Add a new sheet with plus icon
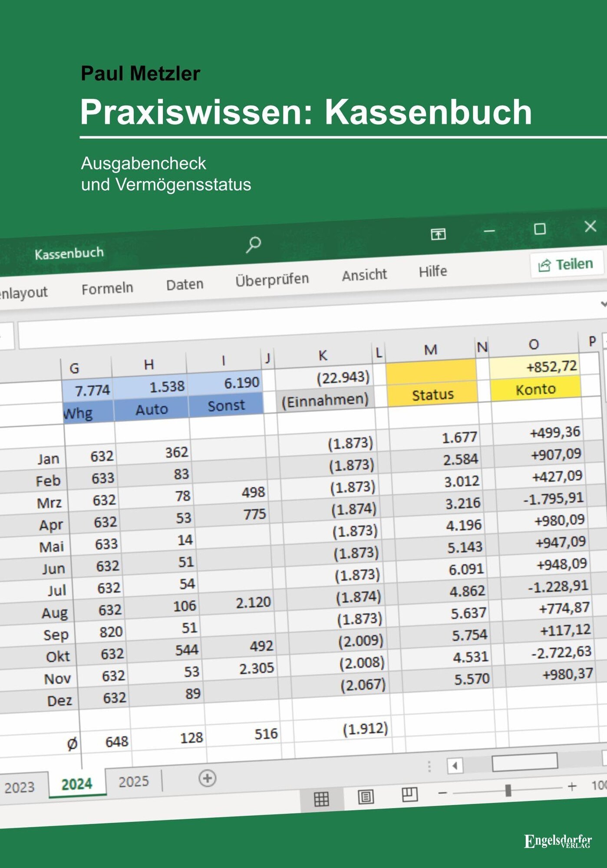Image resolution: width=607 pixels, height=868 pixels. click(207, 778)
